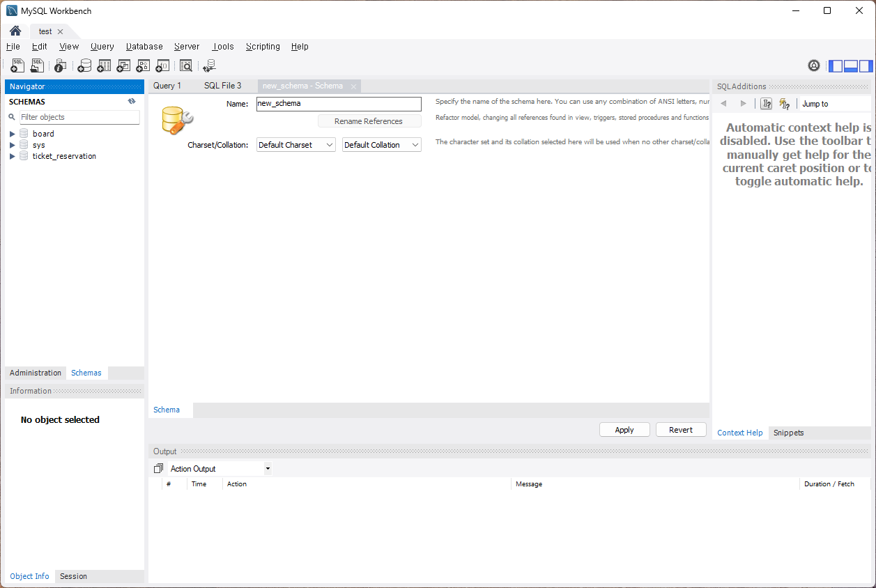Open the File menu
This screenshot has height=588, width=876.
[13, 47]
